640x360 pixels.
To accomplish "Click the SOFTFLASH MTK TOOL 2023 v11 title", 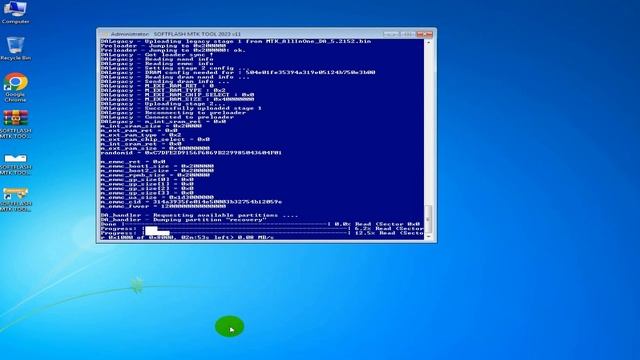I will 197,34.
